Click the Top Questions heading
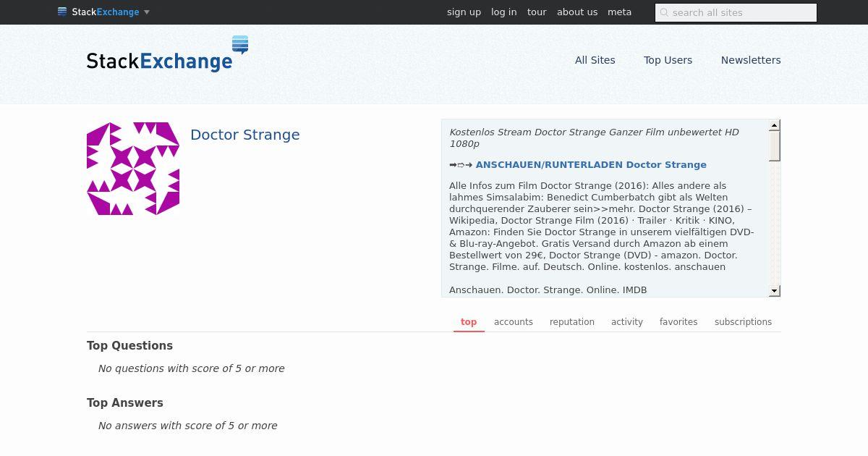Image resolution: width=868 pixels, height=456 pixels. 129,346
